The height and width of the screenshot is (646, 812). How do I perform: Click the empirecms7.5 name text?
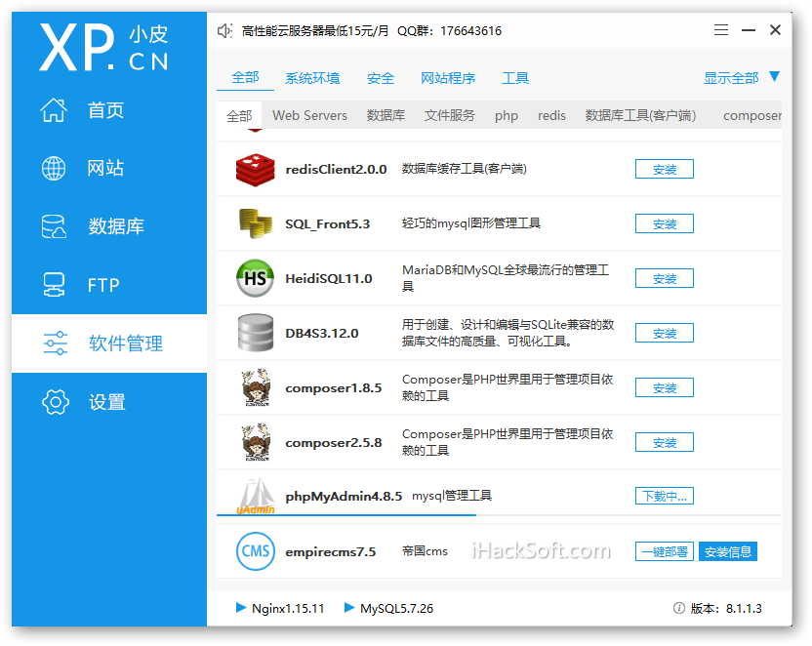[x=331, y=551]
